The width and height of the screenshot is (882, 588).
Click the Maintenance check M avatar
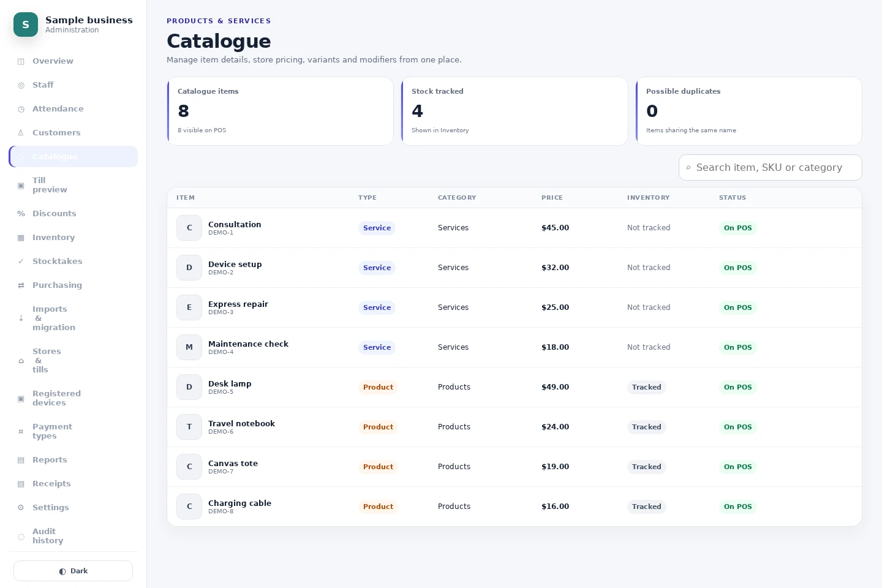click(189, 347)
